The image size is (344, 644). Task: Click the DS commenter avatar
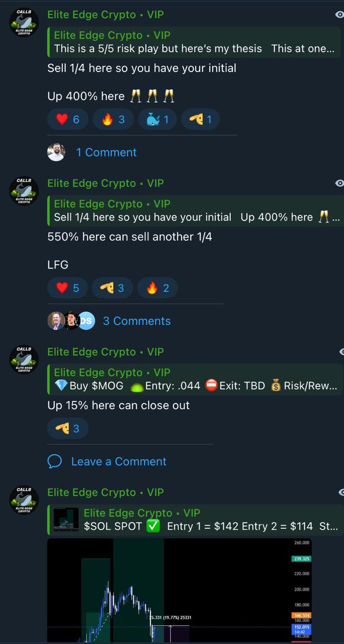(x=87, y=321)
